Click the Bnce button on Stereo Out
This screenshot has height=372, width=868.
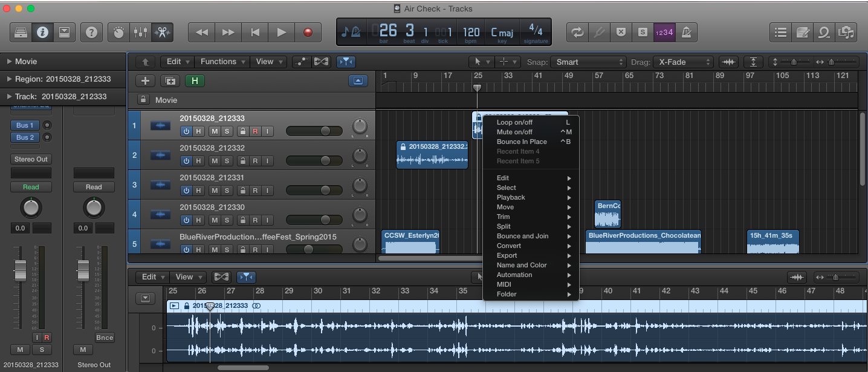pos(105,338)
